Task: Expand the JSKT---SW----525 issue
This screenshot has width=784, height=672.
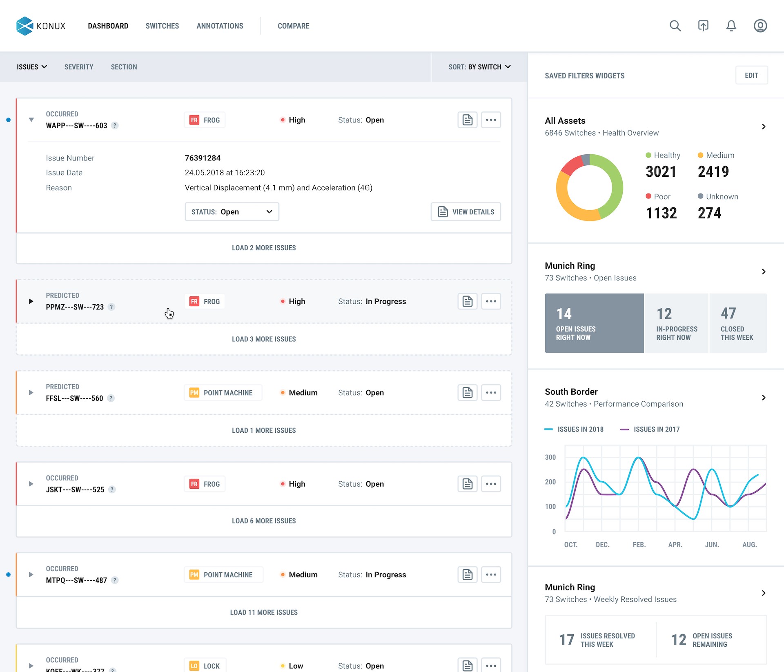Action: point(31,484)
